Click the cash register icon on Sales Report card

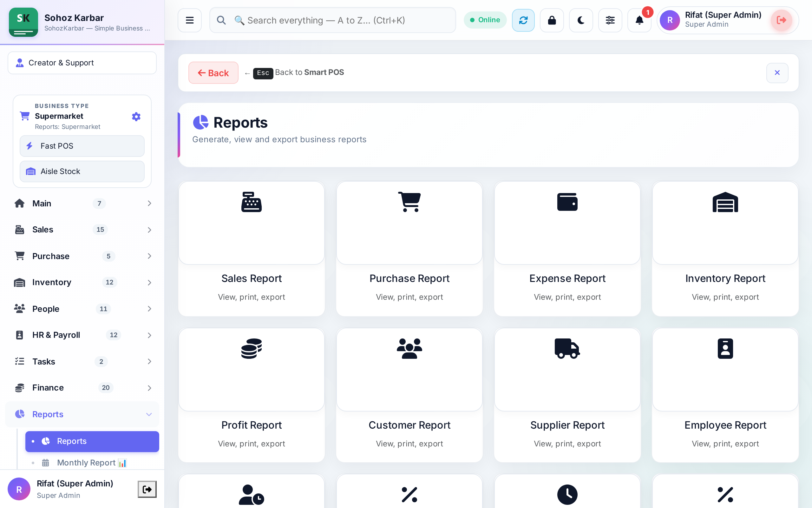tap(251, 202)
